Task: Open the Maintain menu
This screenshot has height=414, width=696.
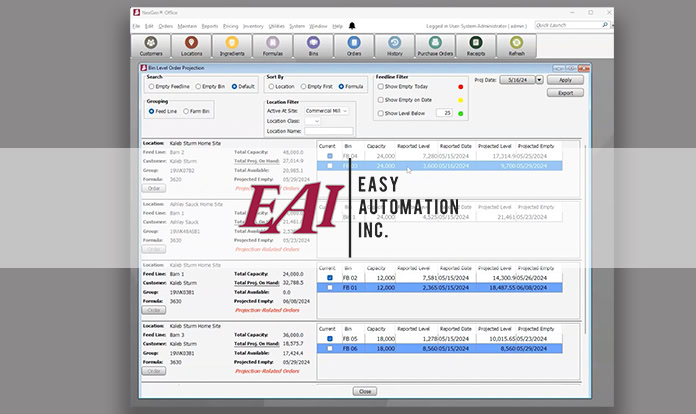Action: pos(187,26)
